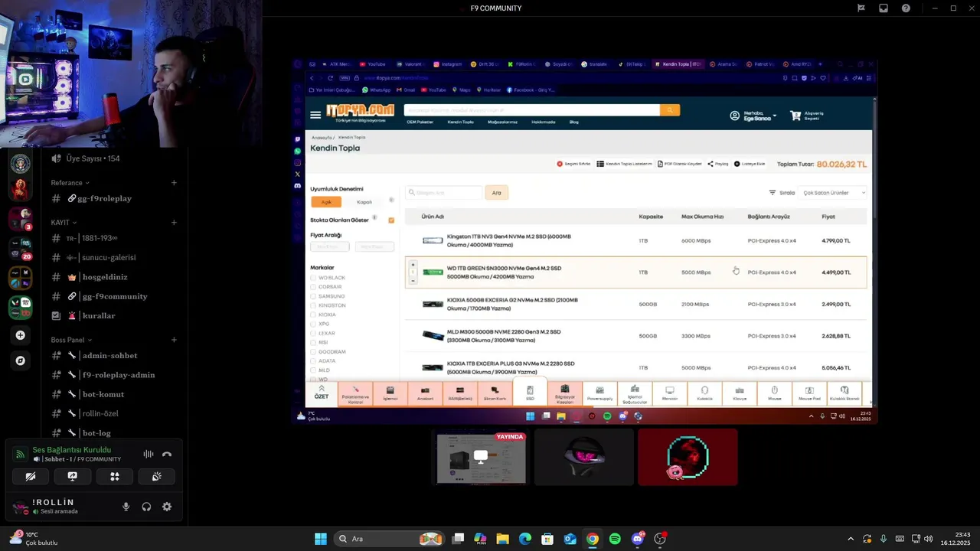Open OEM Paketler nav menu item

coord(420,122)
